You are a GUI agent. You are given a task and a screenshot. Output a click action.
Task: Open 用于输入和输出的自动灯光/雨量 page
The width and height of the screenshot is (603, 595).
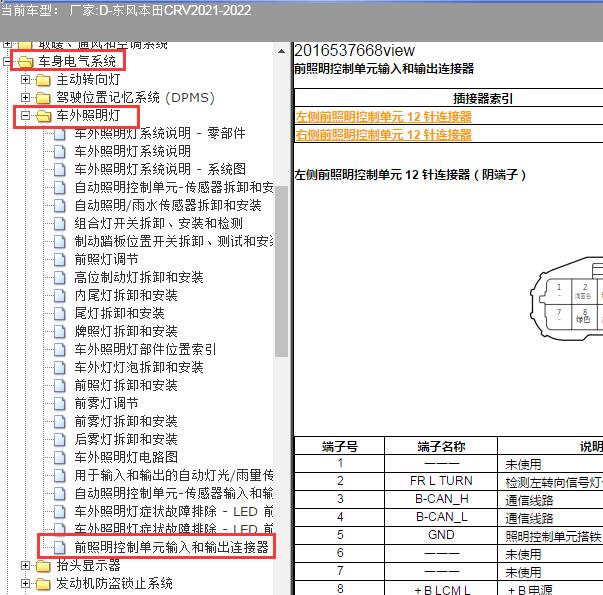pyautogui.click(x=174, y=475)
